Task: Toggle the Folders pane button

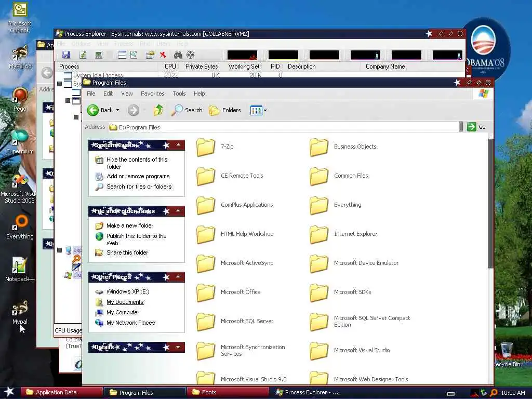Action: coord(225,110)
